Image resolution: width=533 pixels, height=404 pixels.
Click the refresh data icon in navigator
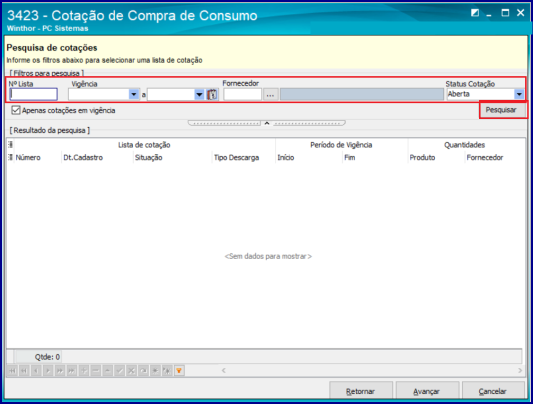tap(143, 371)
